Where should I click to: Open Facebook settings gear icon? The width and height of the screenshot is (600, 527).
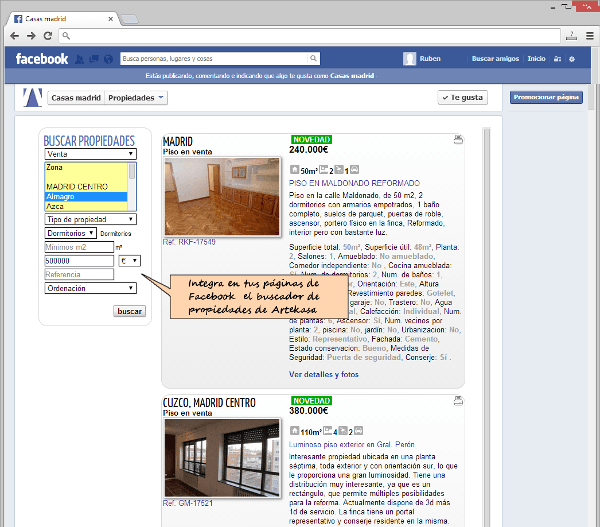tap(572, 60)
